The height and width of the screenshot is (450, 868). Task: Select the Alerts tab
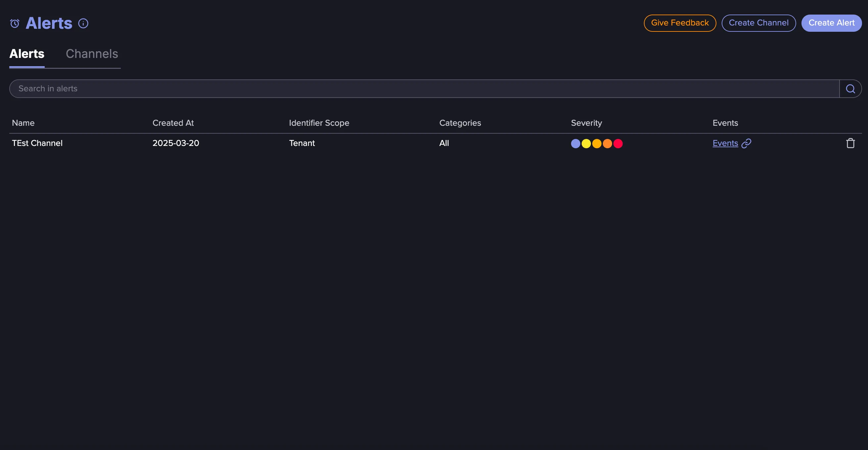click(26, 54)
